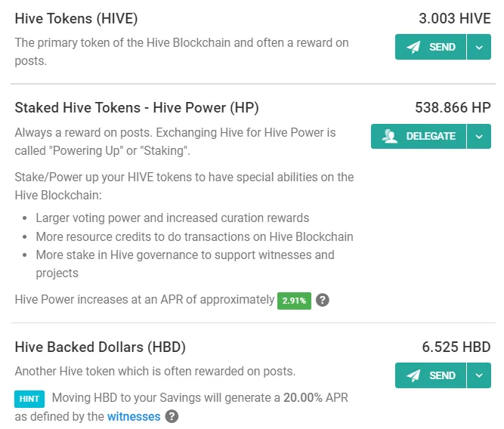Click the SEND label for Hive Tokens
Image resolution: width=504 pixels, height=429 pixels.
click(442, 47)
